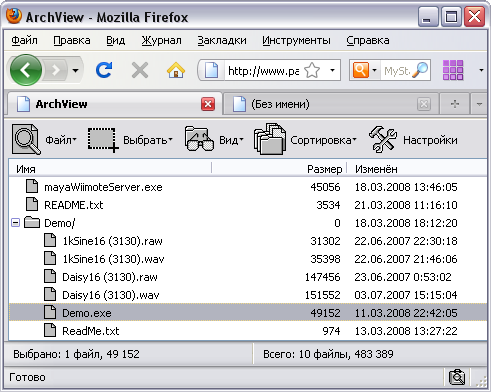This screenshot has height=392, width=491.
Task: Select the README.txt file row
Action: point(248,205)
